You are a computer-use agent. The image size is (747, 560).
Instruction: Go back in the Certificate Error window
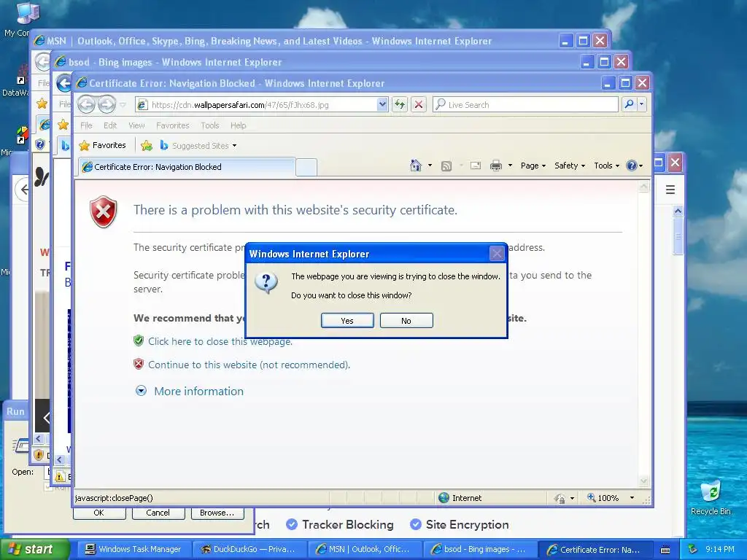[x=86, y=104]
